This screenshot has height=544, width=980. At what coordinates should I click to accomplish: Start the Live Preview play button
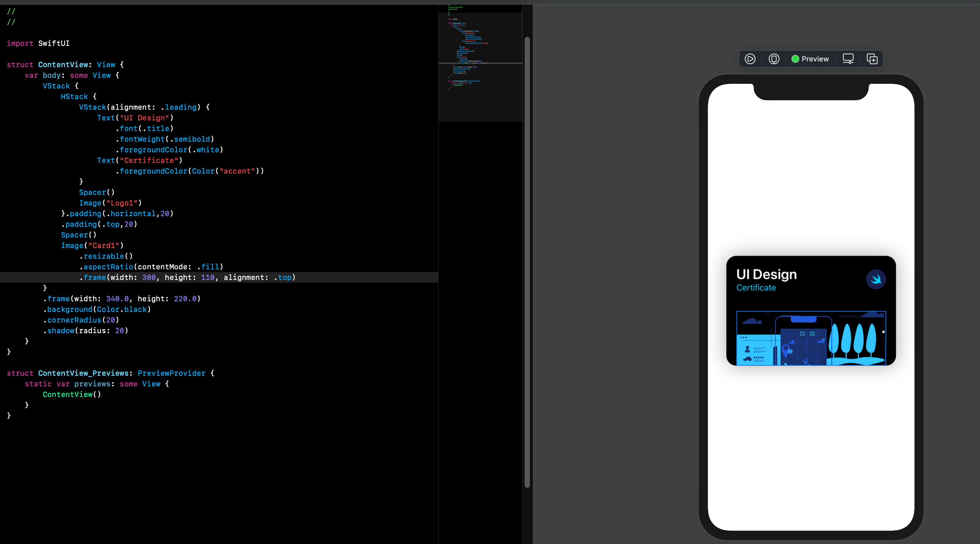(x=750, y=59)
